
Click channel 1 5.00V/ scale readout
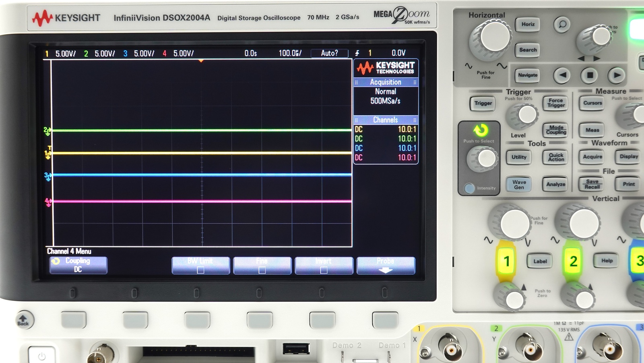65,54
